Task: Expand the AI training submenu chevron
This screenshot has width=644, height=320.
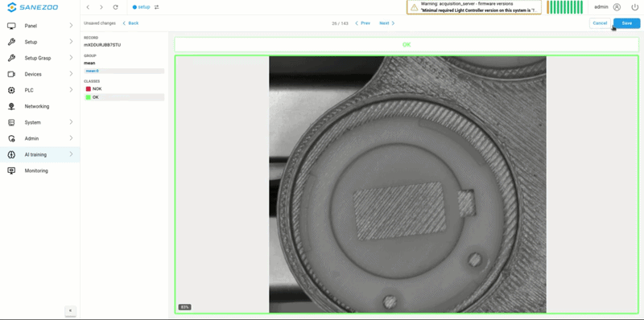Action: 71,154
